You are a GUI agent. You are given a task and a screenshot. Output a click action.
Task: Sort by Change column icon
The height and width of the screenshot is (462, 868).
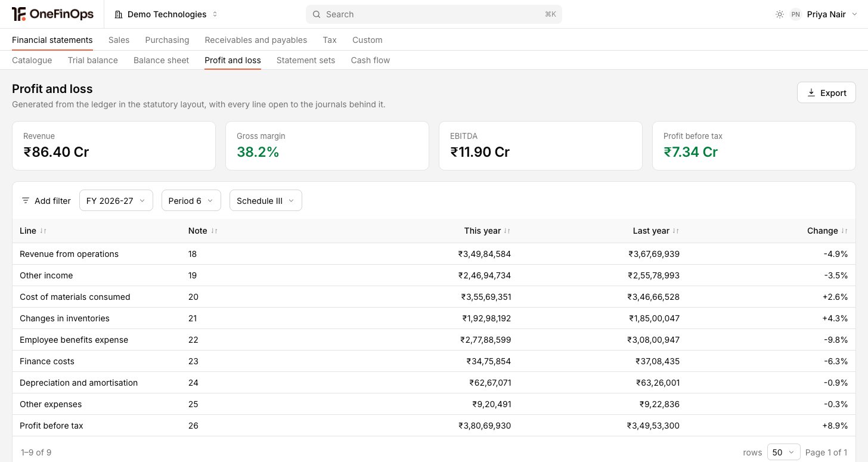844,231
